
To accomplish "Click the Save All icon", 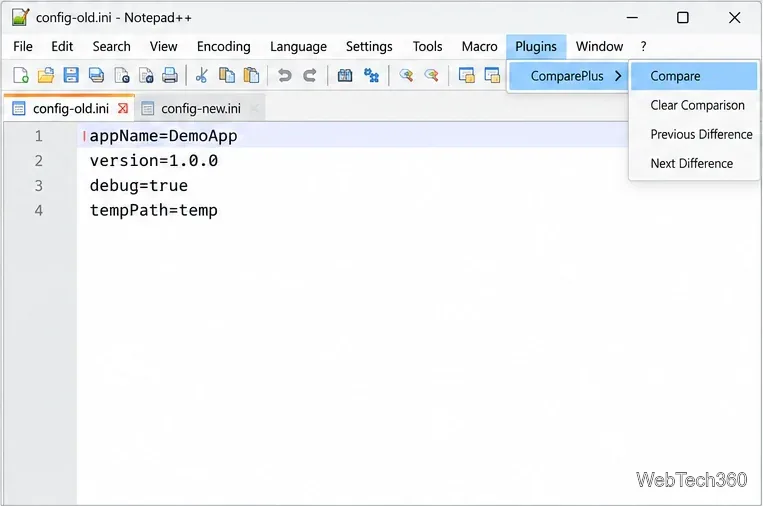I will (96, 75).
